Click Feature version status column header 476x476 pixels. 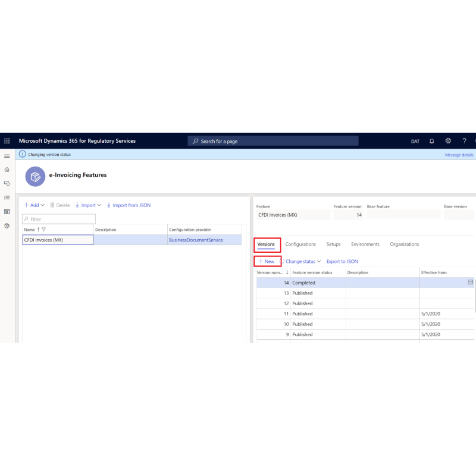point(312,273)
